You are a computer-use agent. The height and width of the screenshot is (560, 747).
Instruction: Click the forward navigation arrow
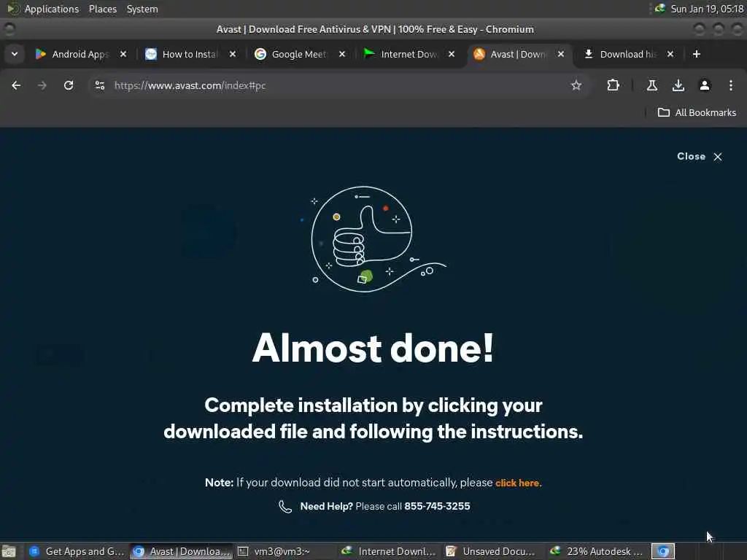point(42,85)
